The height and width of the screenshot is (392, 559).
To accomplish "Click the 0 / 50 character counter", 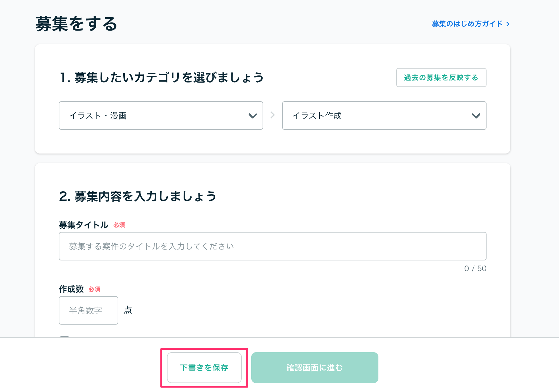I will (x=475, y=268).
